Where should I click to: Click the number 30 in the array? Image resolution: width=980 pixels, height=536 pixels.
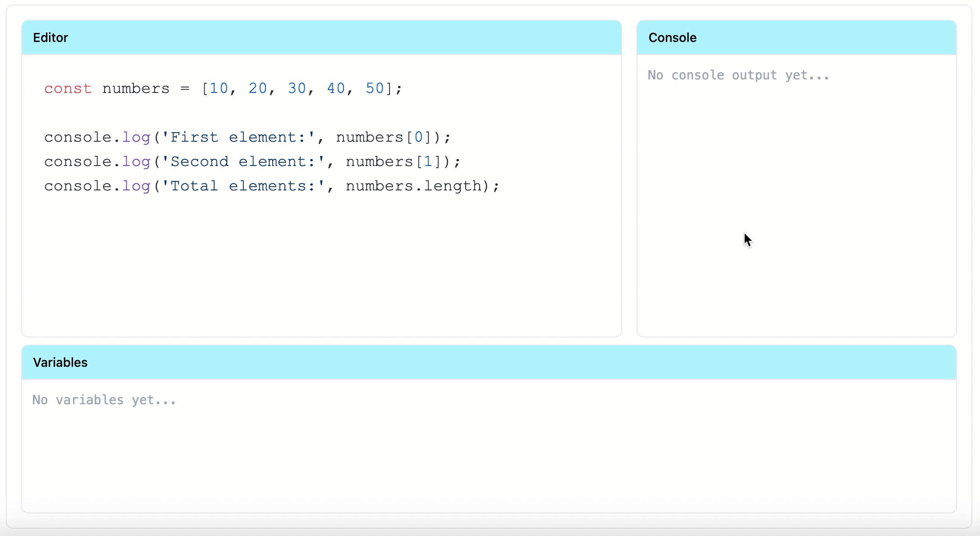(297, 88)
